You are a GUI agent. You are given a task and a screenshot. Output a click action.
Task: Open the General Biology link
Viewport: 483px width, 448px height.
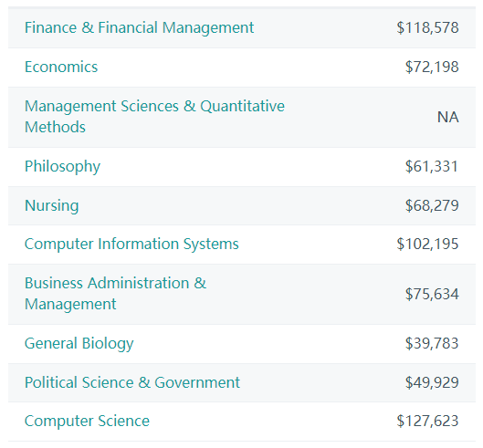tap(79, 344)
